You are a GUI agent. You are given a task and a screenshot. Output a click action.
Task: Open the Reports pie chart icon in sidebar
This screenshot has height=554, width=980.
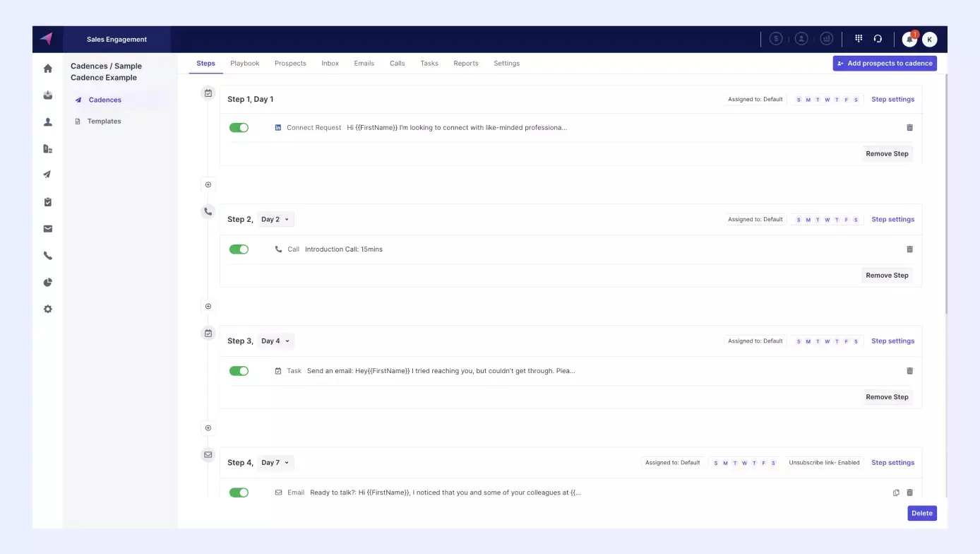[47, 282]
